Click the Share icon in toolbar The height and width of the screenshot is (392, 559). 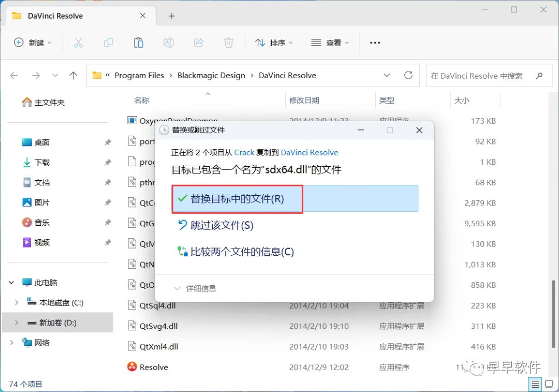tap(199, 43)
